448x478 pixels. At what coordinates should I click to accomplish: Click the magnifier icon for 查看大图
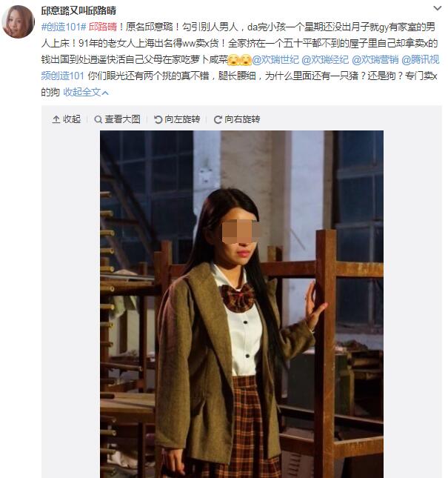(98, 119)
